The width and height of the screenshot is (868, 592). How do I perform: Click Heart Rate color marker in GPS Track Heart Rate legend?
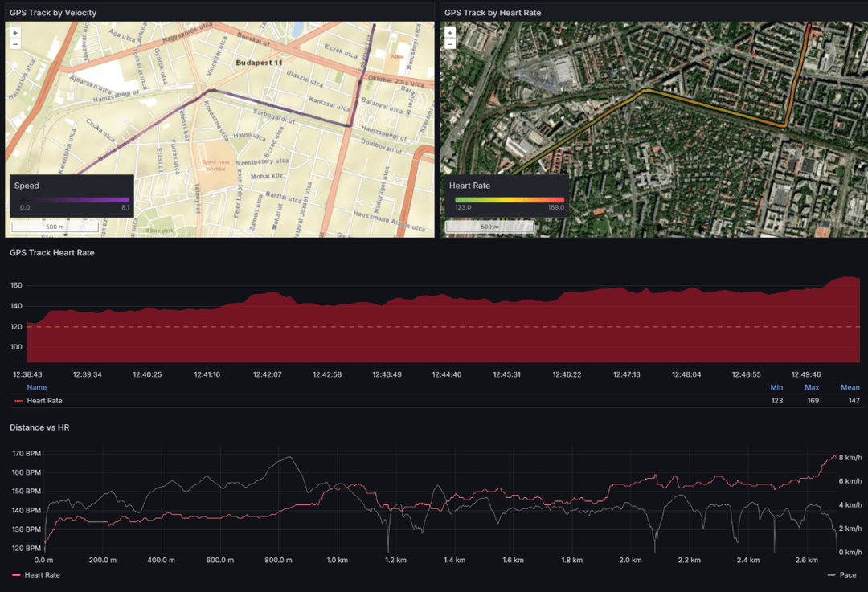coord(18,400)
